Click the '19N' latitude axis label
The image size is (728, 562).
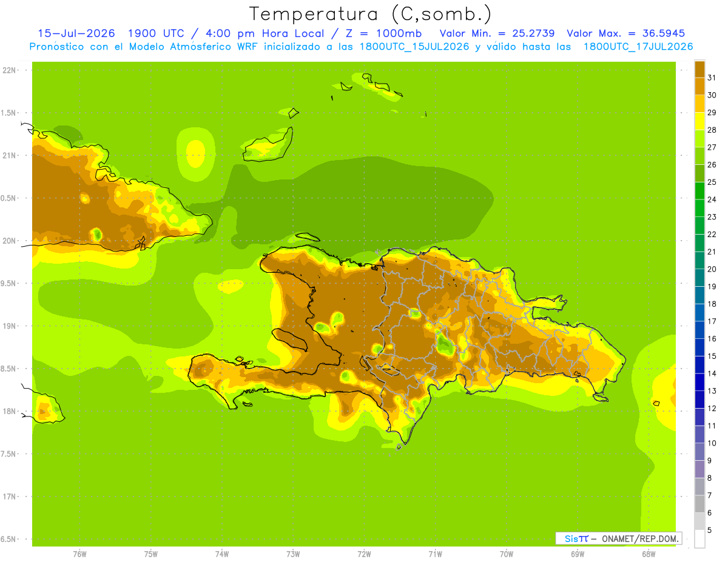[x=9, y=326]
